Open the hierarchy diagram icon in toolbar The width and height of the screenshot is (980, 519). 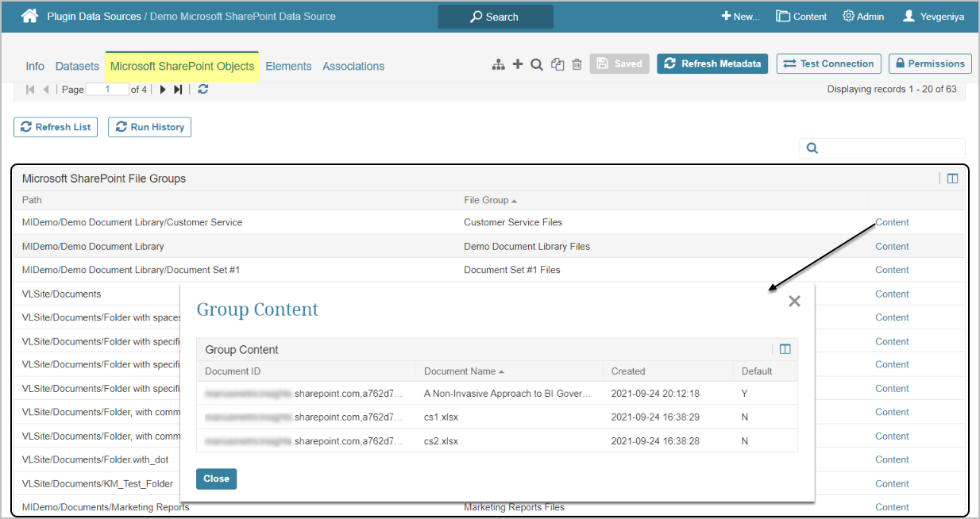(498, 64)
